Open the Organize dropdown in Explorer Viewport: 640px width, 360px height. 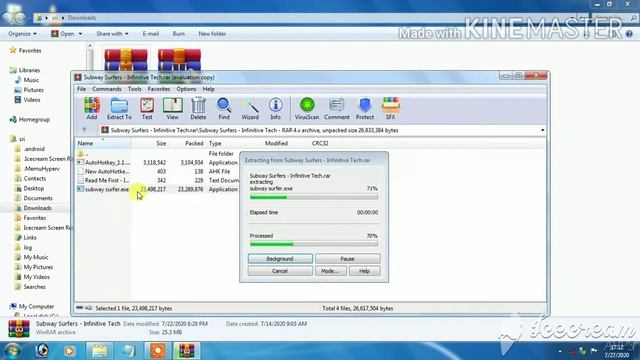pos(22,34)
